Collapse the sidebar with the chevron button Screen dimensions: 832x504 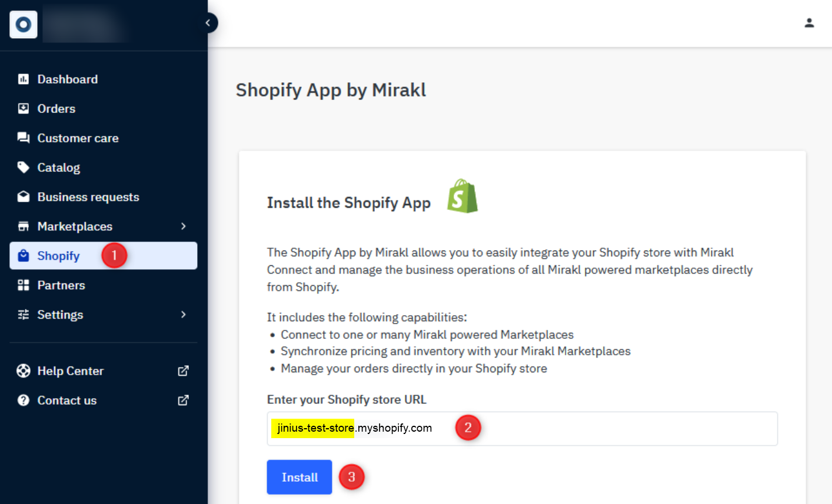(208, 23)
